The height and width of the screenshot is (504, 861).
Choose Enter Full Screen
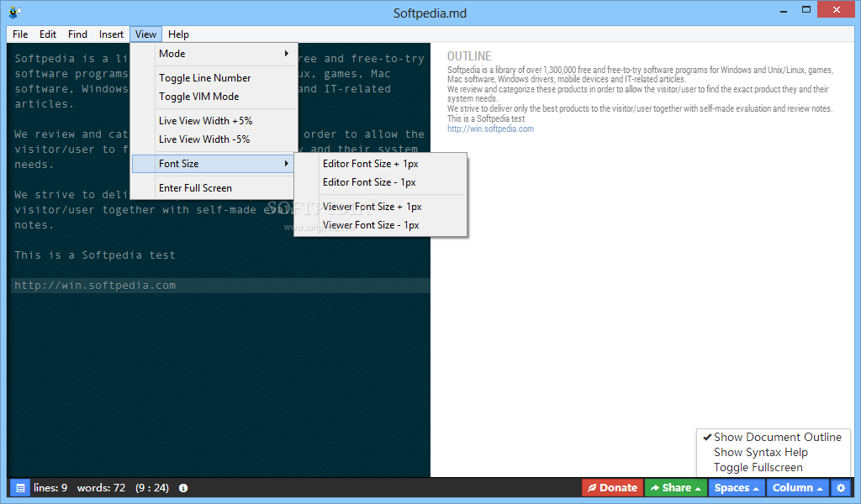(x=214, y=187)
